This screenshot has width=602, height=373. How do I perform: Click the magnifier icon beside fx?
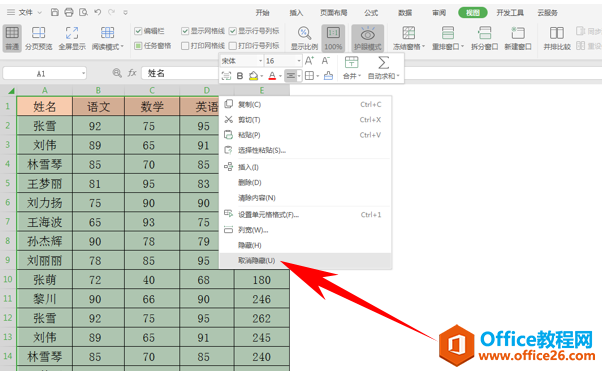point(117,73)
